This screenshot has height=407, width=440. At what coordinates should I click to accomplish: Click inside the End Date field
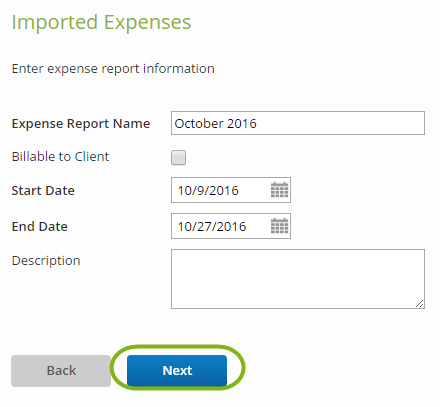point(231,226)
